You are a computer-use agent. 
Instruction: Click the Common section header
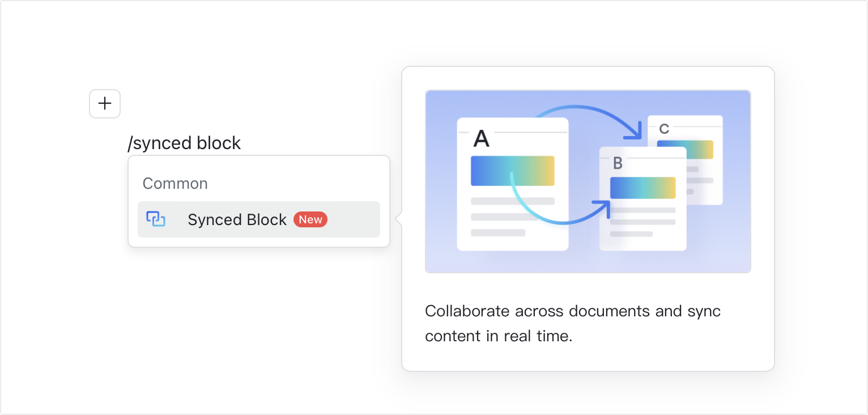pos(175,183)
